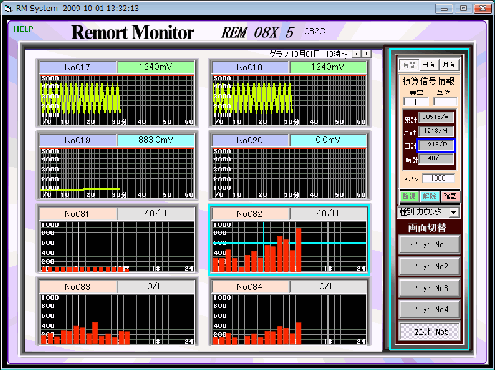495x370 pixels.
Task: Select the first tab in the right panel
Action: [409, 65]
